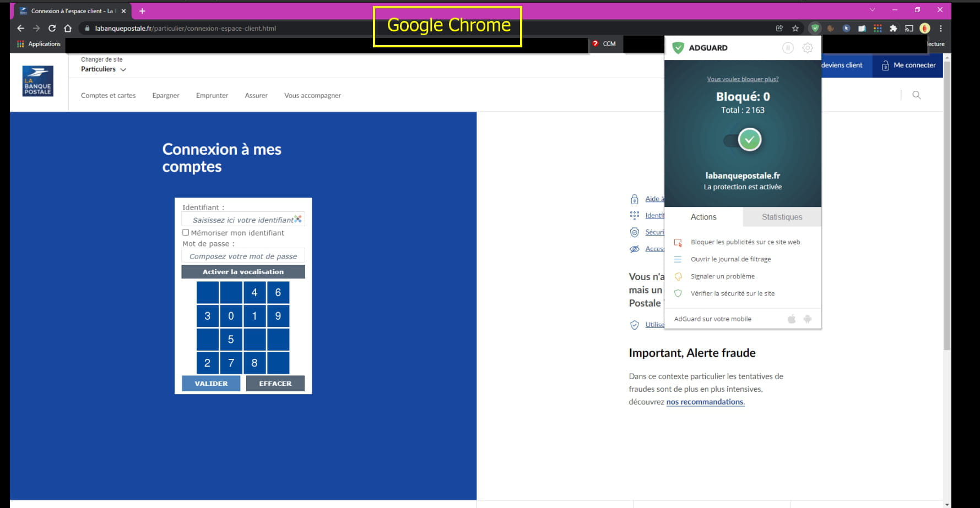This screenshot has width=980, height=508.
Task: Click the AdGuard extension icon in toolbar
Action: pyautogui.click(x=815, y=28)
